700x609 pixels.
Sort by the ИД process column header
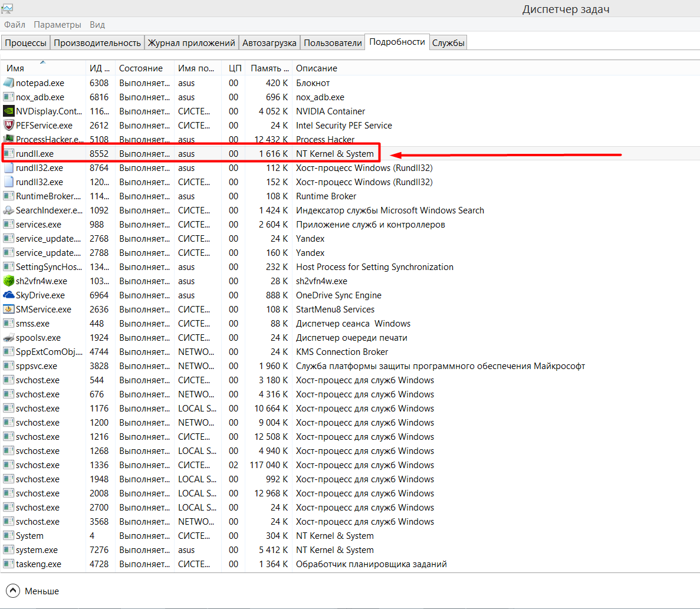(100, 68)
